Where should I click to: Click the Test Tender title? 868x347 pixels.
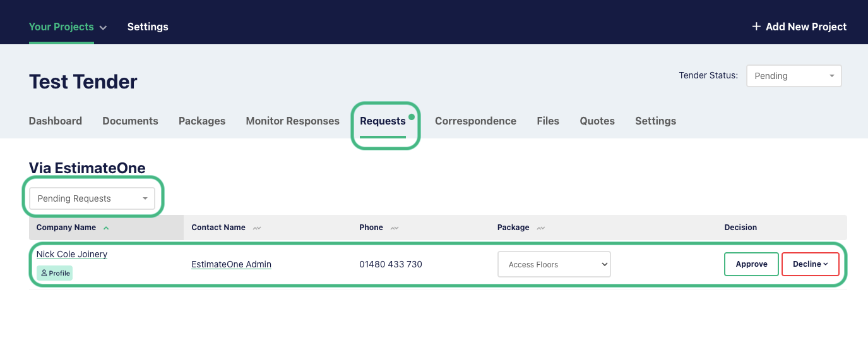click(83, 82)
